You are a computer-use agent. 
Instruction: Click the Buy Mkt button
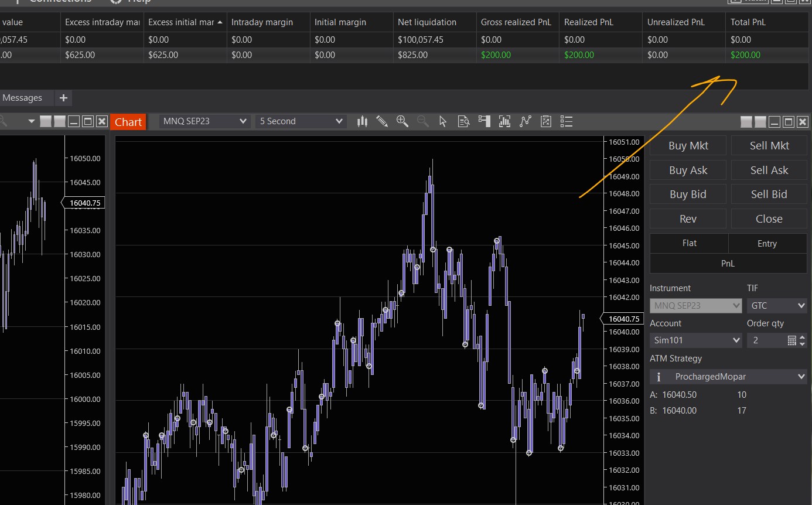pyautogui.click(x=688, y=146)
